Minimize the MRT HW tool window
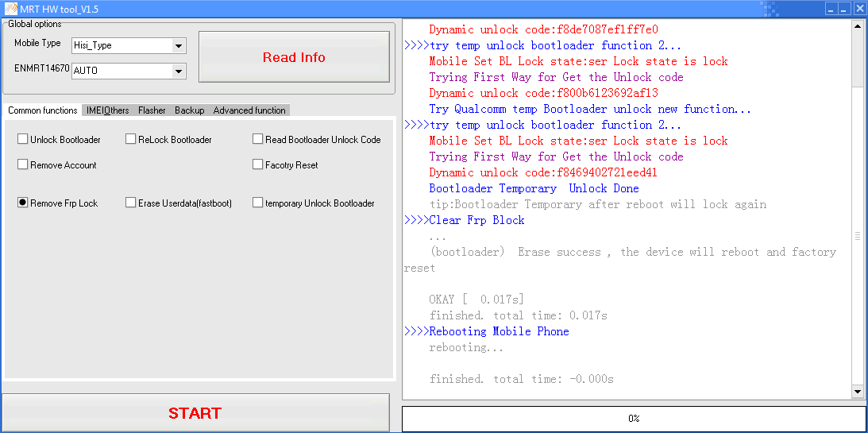Image resolution: width=868 pixels, height=433 pixels. [831, 9]
